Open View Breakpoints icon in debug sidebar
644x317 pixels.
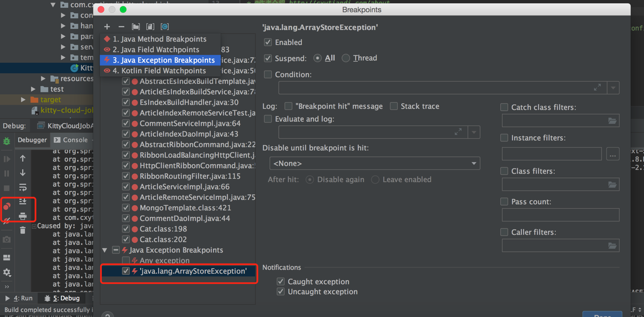tap(7, 206)
